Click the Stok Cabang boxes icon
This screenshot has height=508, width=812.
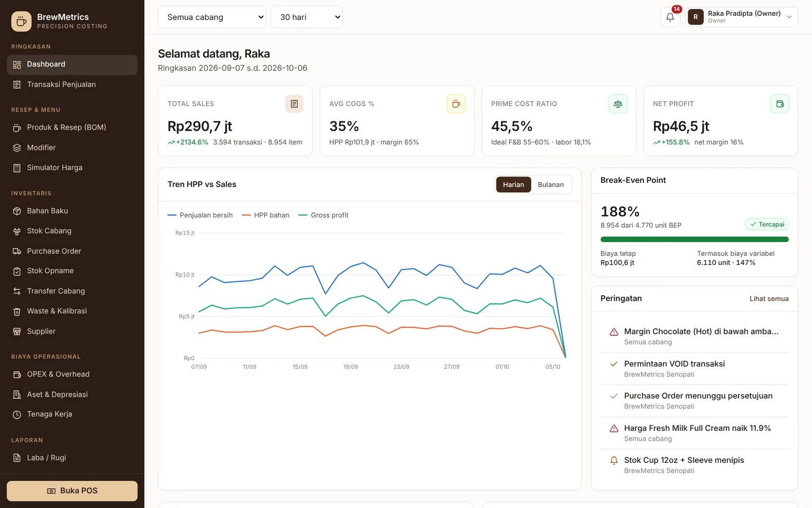(x=17, y=231)
